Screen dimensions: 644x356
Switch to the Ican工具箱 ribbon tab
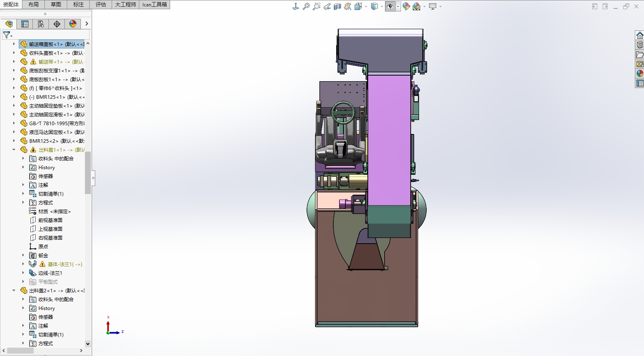154,4
